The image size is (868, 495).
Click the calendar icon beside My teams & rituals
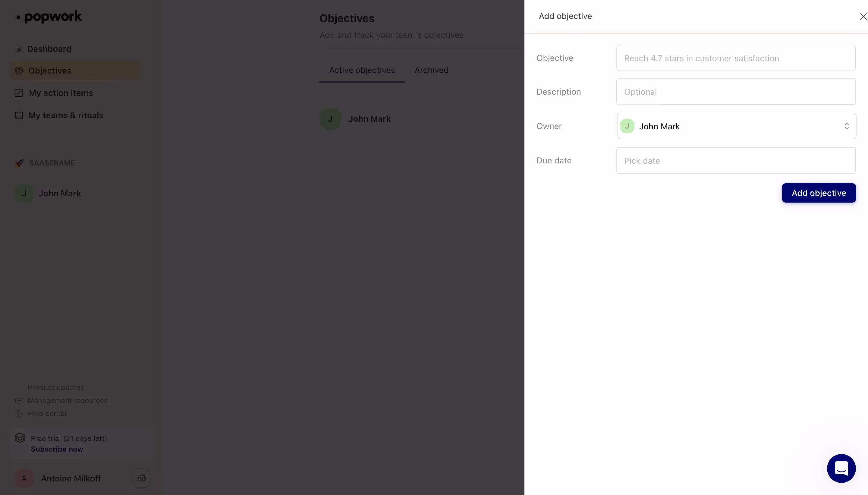point(19,115)
